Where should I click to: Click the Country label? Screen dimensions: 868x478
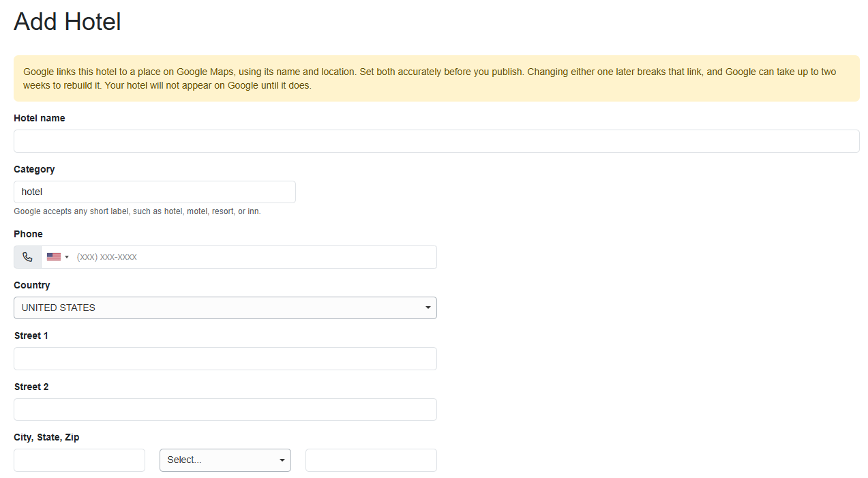click(x=32, y=285)
